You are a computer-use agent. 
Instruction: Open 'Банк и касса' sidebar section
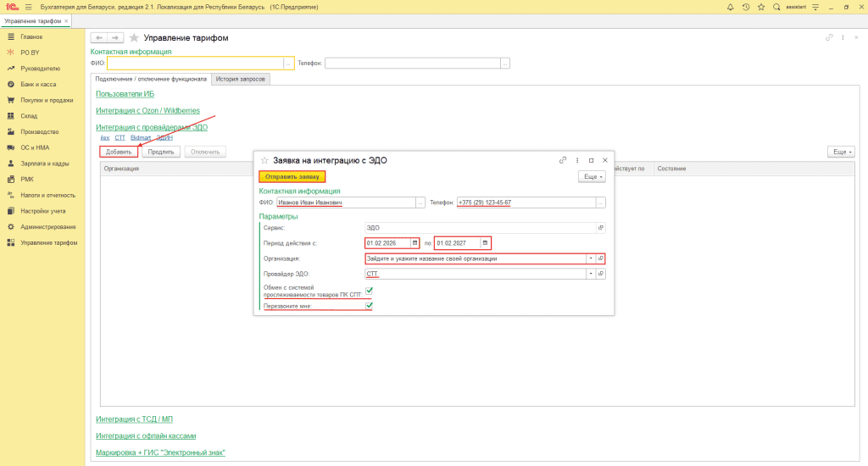[39, 84]
